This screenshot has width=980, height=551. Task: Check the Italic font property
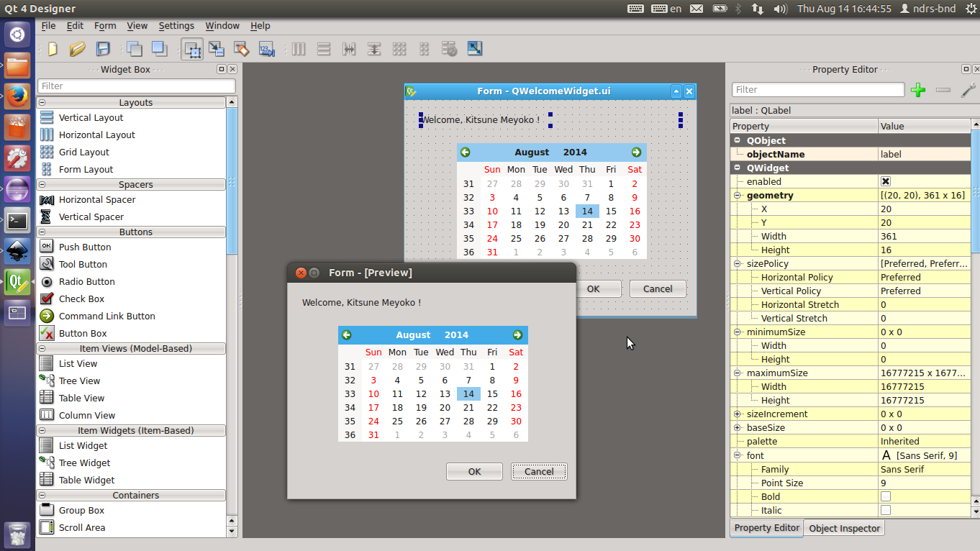tap(886, 510)
